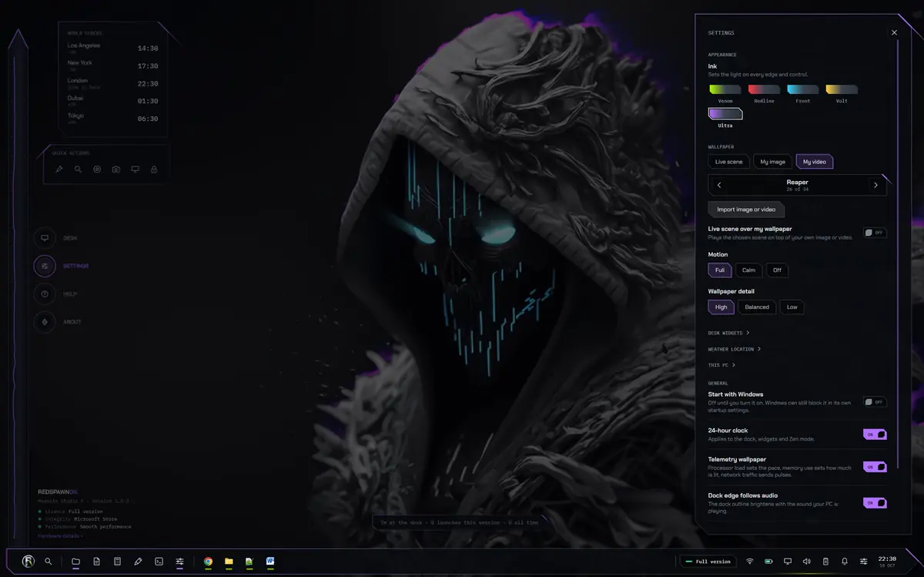Open the folder icon in the dock
The height and width of the screenshot is (577, 924).
pos(75,562)
